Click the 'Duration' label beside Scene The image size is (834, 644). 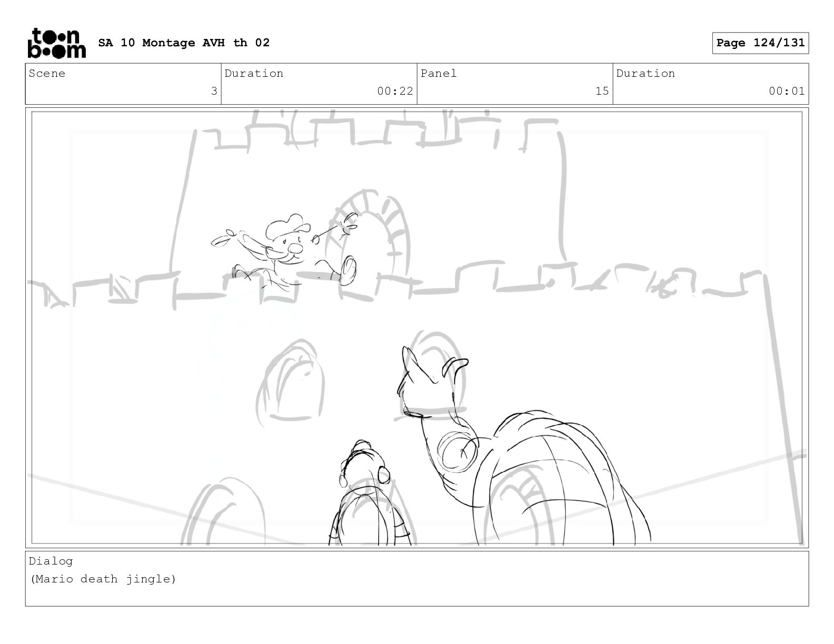tap(254, 73)
